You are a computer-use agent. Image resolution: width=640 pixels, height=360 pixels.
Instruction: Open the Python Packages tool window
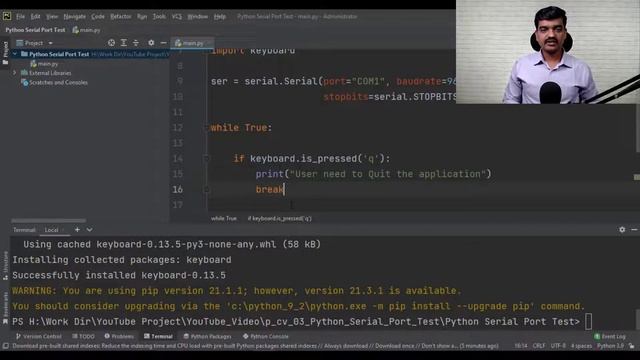pyautogui.click(x=207, y=336)
